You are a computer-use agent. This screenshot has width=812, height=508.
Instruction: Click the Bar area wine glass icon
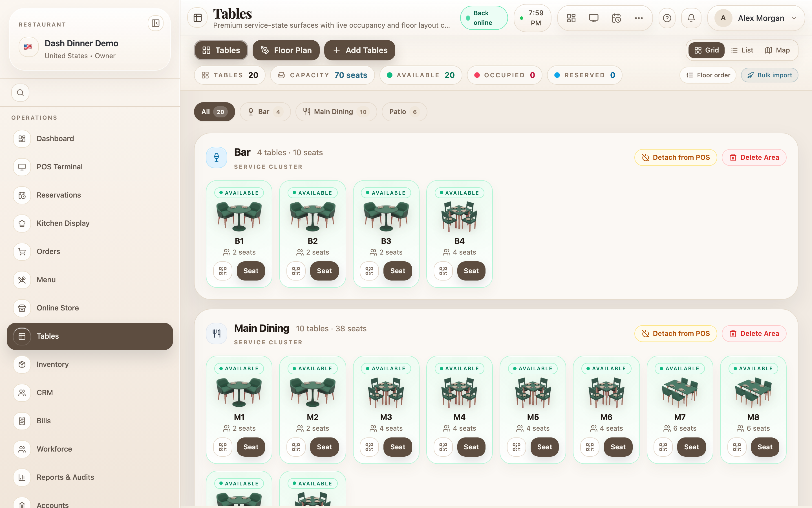click(x=217, y=157)
